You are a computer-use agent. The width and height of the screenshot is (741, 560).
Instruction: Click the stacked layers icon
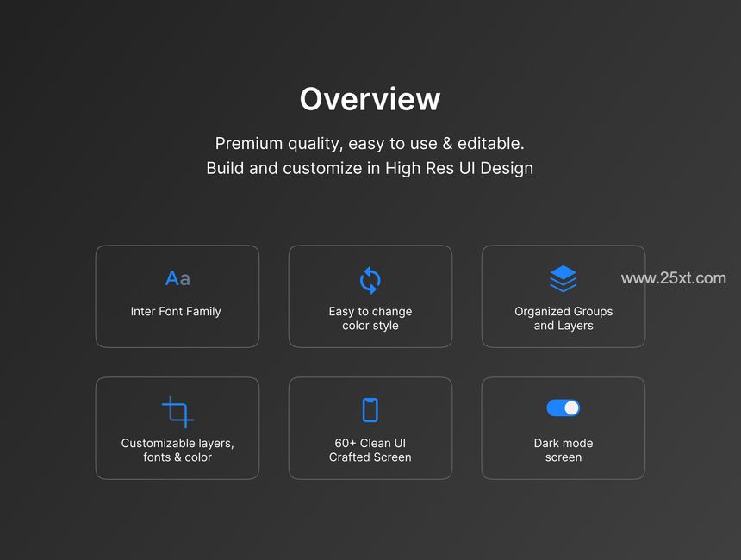click(x=564, y=279)
